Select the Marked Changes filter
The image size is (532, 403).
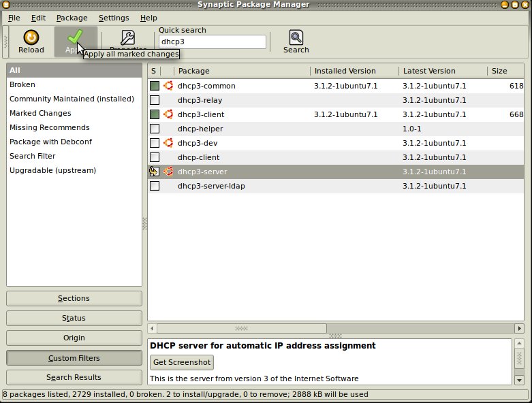click(x=74, y=113)
